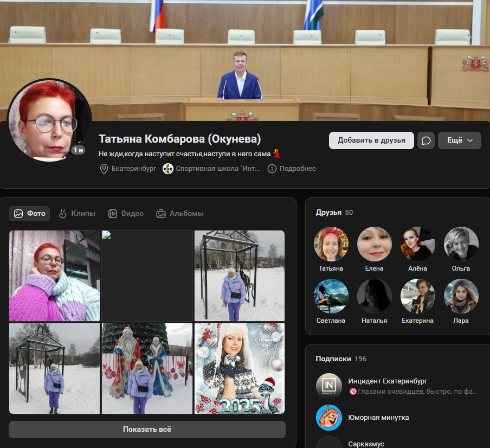Open the broken image photo thumbnail

[147, 276]
